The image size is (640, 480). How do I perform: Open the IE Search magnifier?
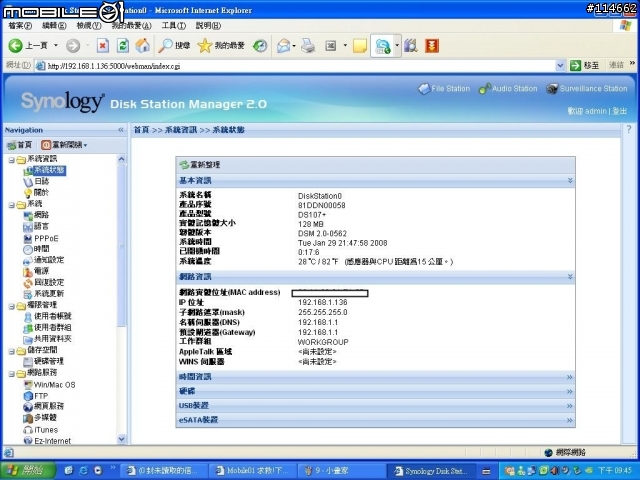165,45
